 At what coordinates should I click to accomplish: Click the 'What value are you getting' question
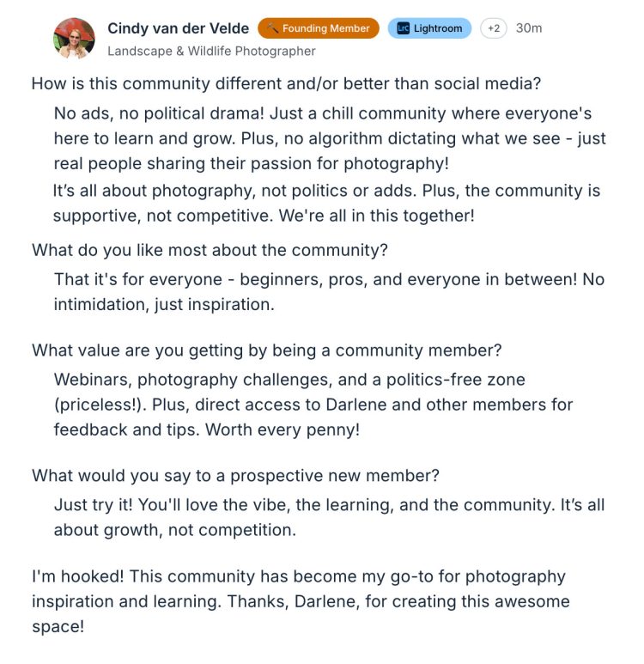(x=266, y=350)
